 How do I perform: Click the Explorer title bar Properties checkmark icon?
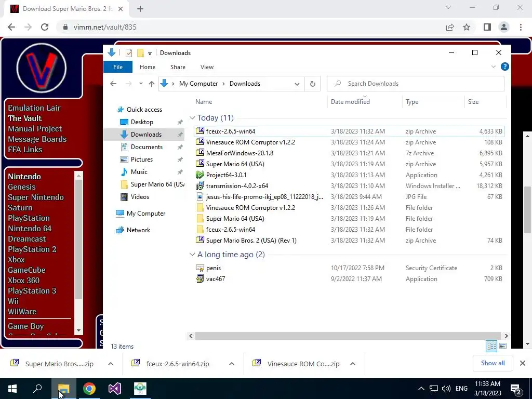pyautogui.click(x=129, y=53)
